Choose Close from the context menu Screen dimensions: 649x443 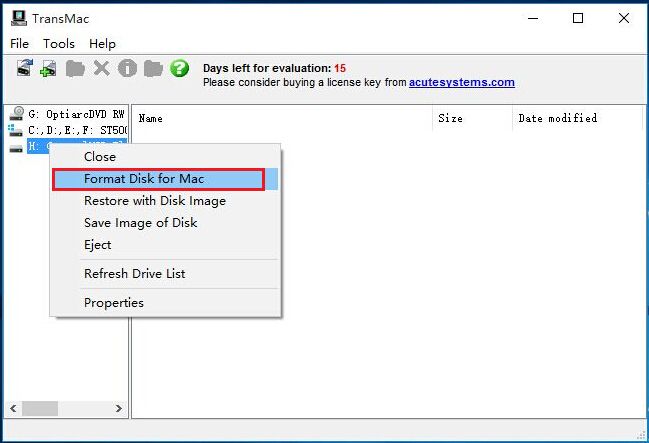tap(165, 156)
